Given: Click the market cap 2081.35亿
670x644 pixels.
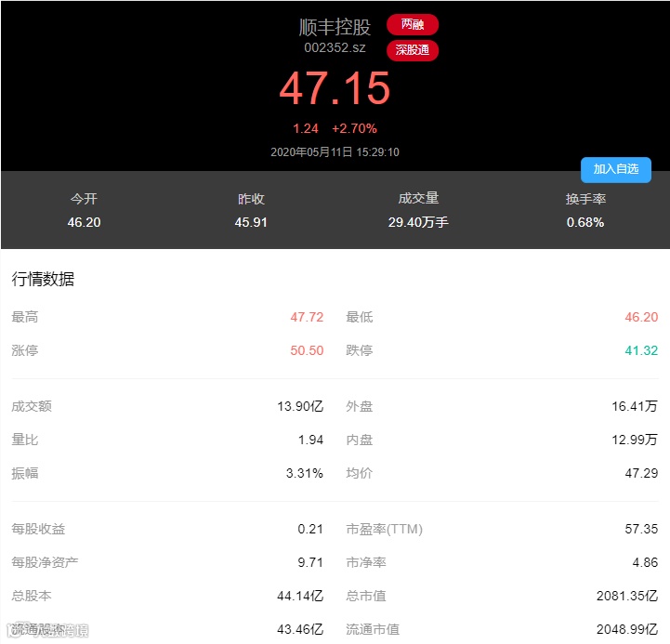Looking at the screenshot, I should click(627, 596).
